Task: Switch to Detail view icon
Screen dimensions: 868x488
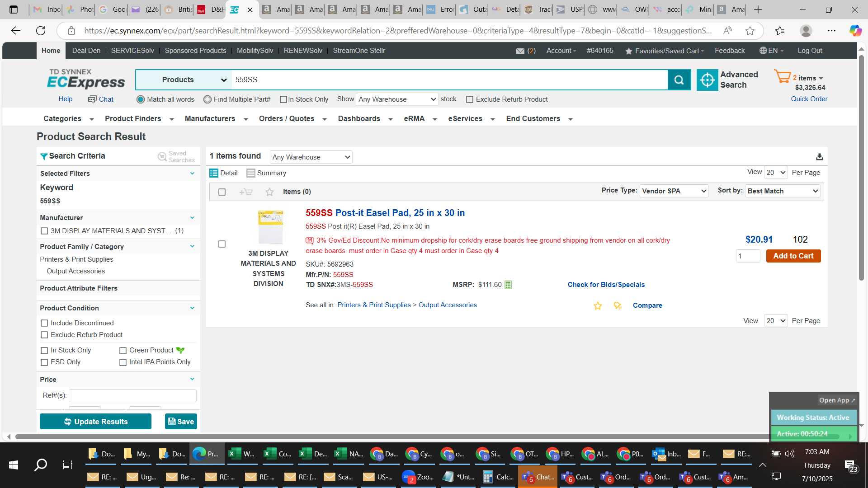Action: pos(214,173)
